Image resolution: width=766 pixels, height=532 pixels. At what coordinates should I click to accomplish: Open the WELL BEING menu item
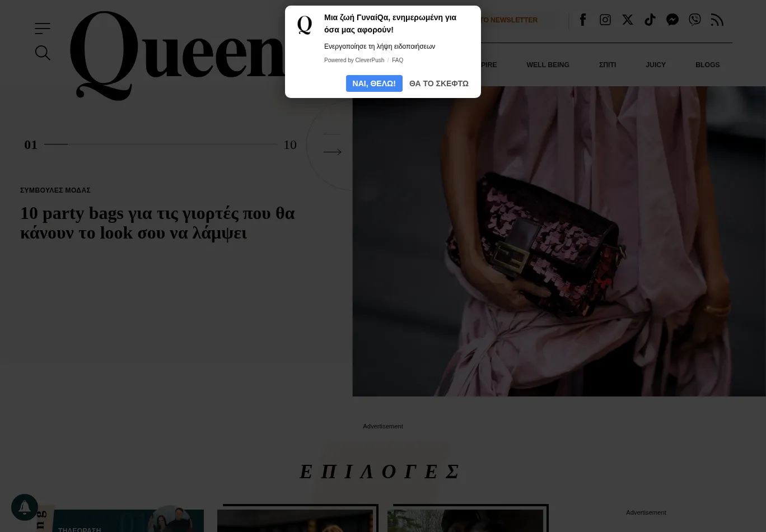coord(548,65)
